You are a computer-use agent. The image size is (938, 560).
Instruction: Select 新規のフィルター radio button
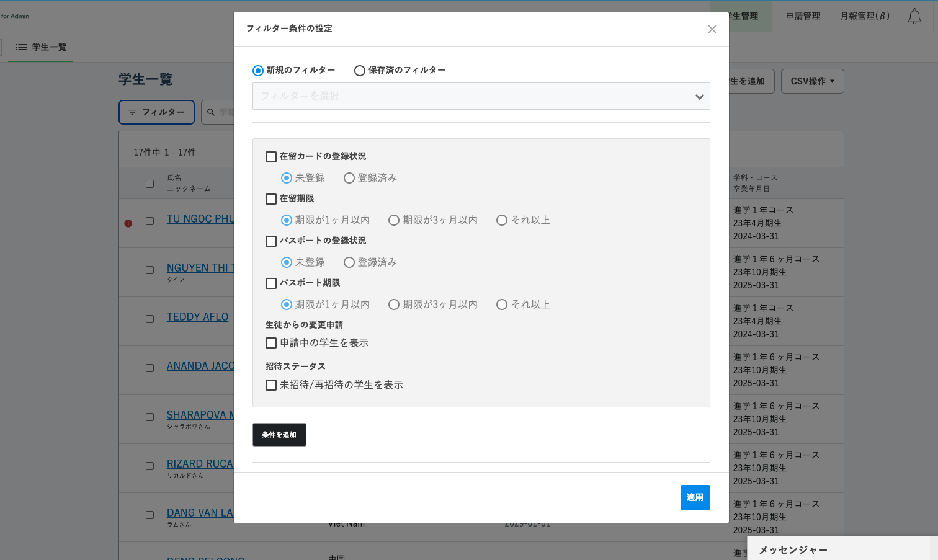(x=258, y=71)
